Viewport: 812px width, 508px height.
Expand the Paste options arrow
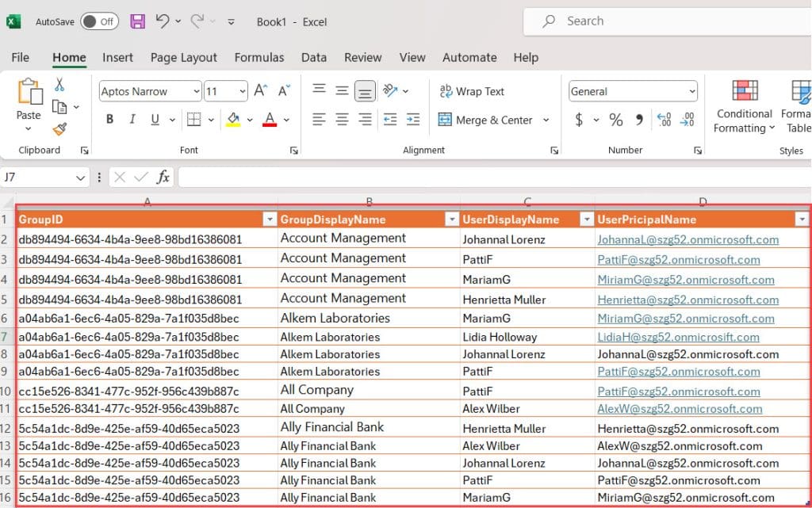pyautogui.click(x=29, y=128)
